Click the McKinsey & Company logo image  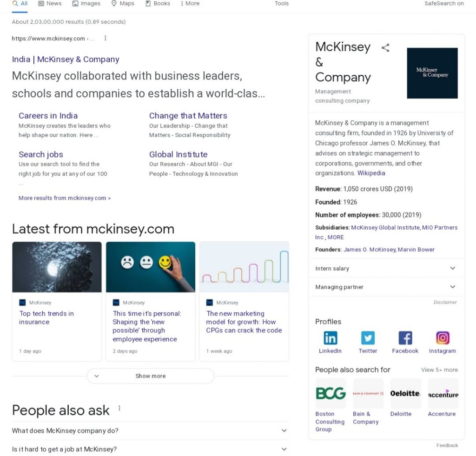point(432,73)
